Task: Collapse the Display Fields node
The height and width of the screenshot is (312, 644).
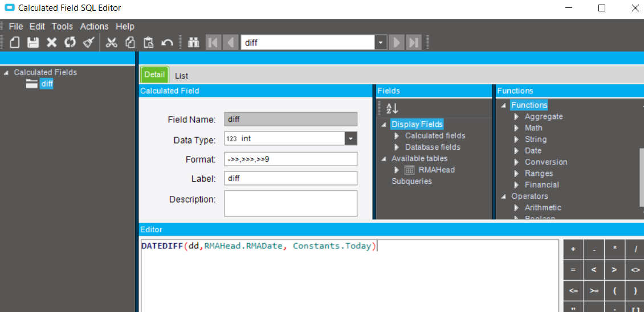Action: 384,125
